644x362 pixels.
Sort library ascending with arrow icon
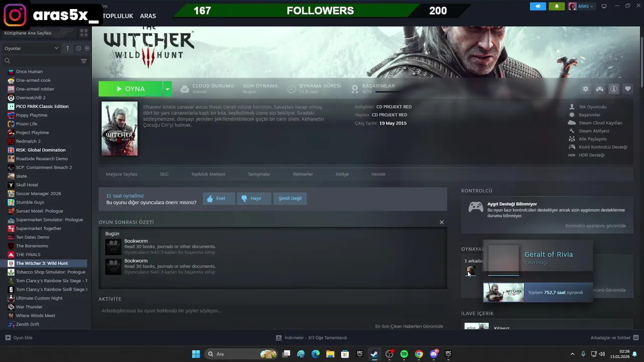pyautogui.click(x=68, y=48)
